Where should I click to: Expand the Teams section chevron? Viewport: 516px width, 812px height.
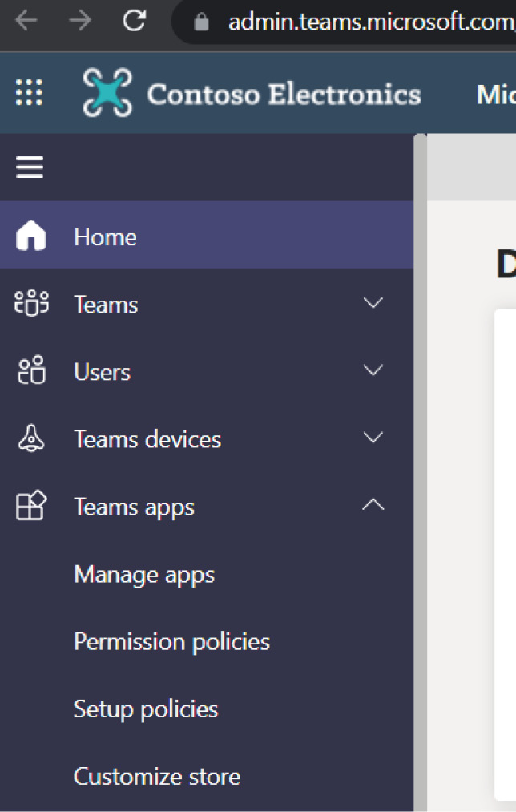coord(373,302)
